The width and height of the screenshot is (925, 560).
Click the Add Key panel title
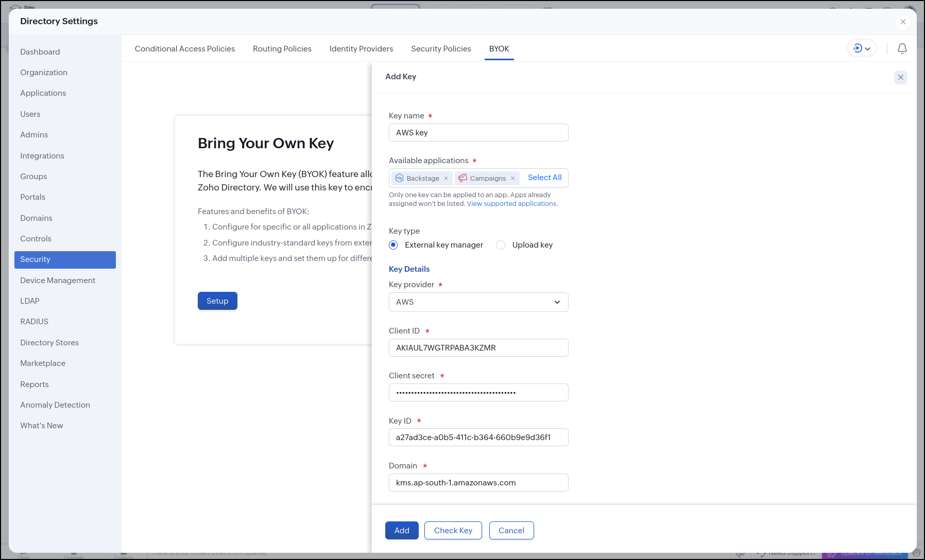(401, 77)
